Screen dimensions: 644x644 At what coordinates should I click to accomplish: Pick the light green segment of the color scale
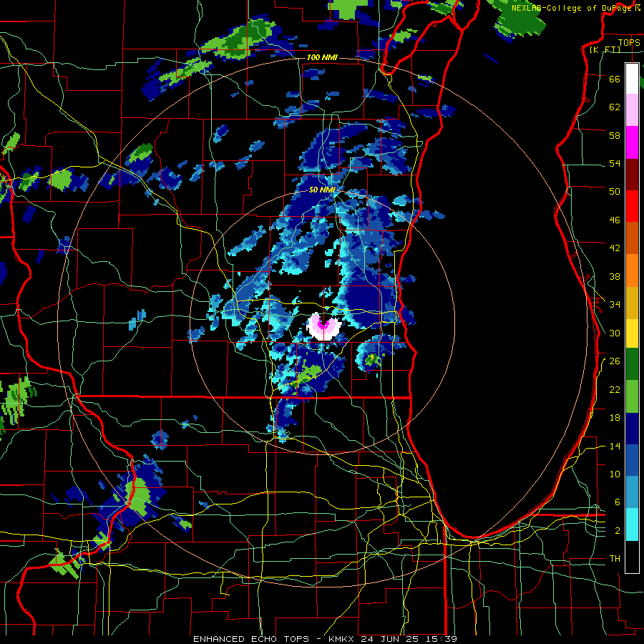tap(632, 396)
